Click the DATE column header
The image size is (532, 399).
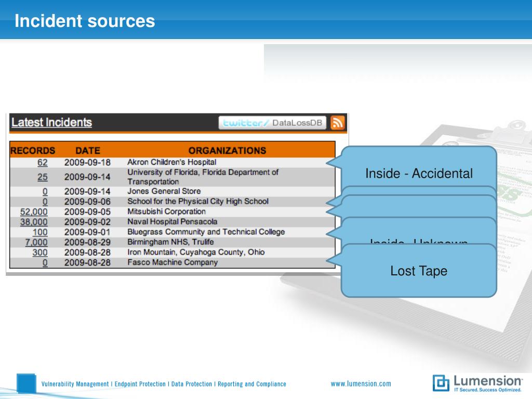point(87,150)
